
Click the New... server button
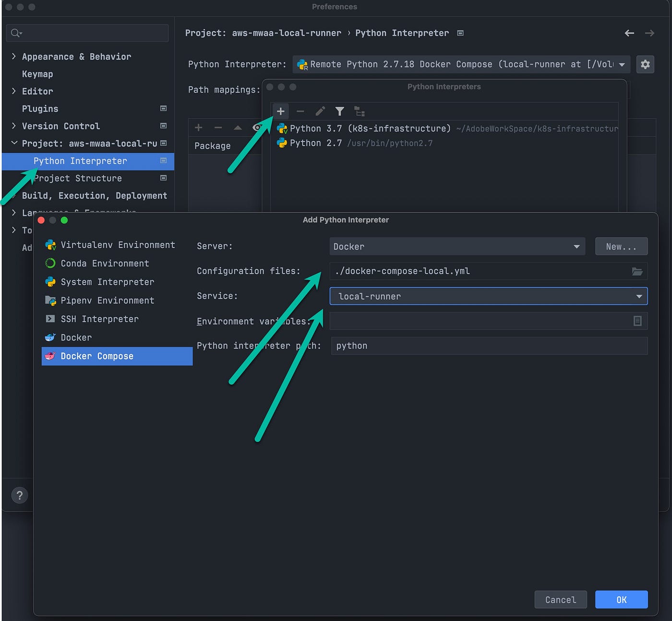[x=621, y=246]
